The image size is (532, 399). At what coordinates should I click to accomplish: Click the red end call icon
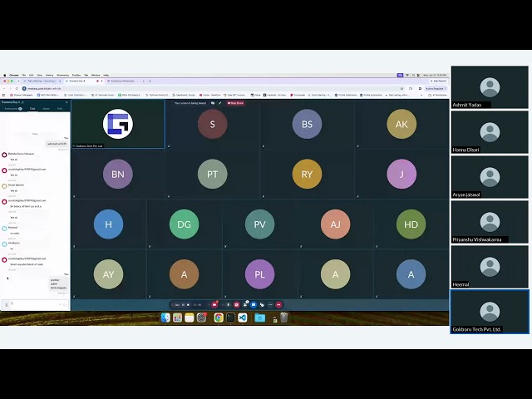tap(279, 305)
